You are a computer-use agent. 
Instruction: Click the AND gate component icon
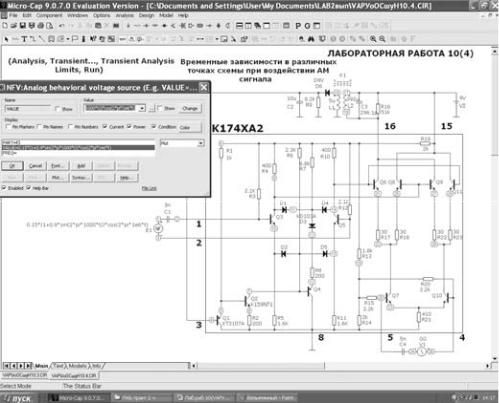pyautogui.click(x=191, y=26)
